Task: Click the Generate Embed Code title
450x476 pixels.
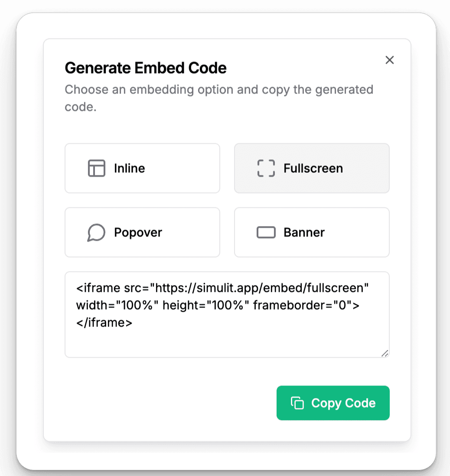Action: [145, 68]
